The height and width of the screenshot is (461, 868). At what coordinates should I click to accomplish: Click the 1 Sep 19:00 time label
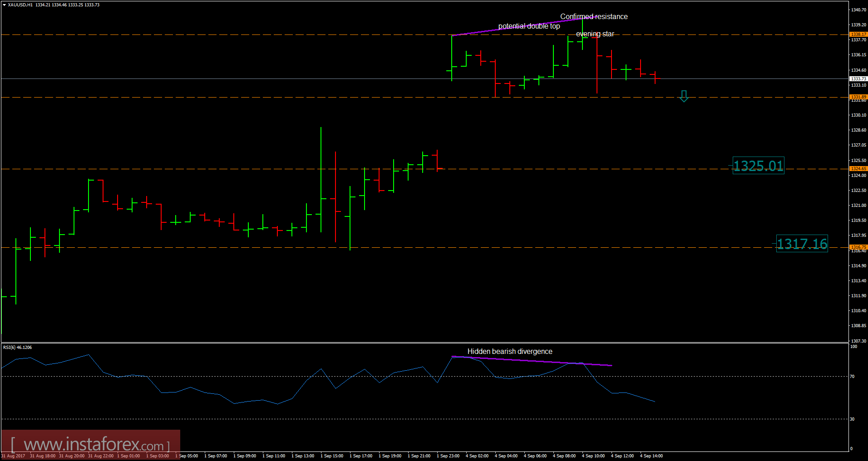point(390,456)
